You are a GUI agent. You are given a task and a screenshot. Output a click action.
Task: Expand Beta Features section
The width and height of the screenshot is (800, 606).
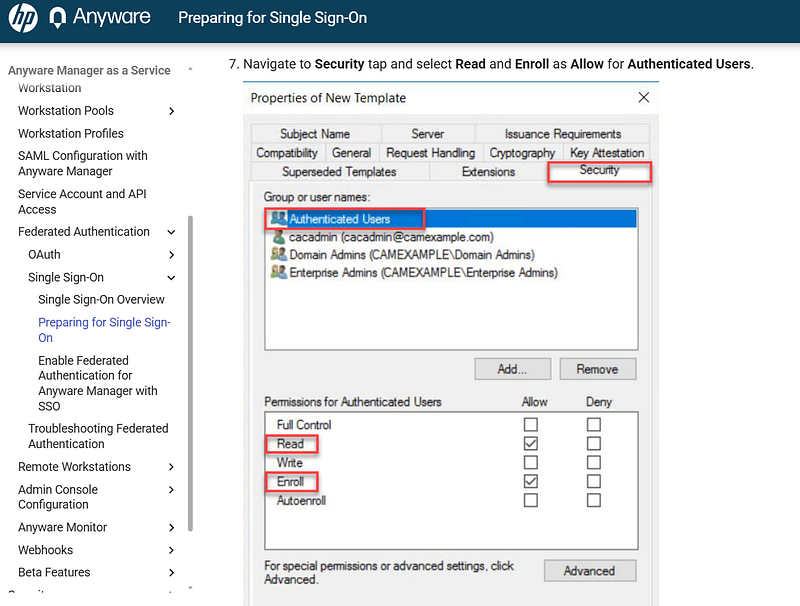171,572
